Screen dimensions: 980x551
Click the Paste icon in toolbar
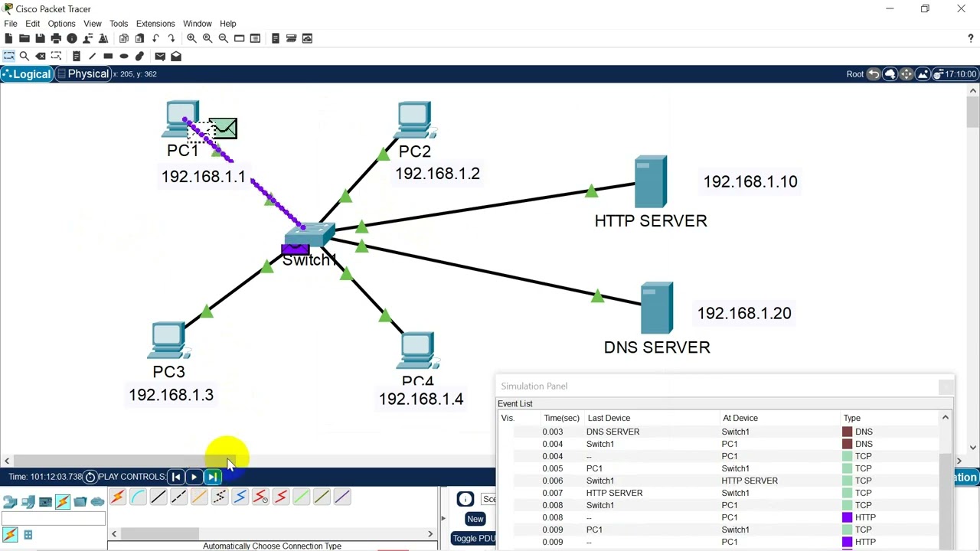tap(139, 38)
